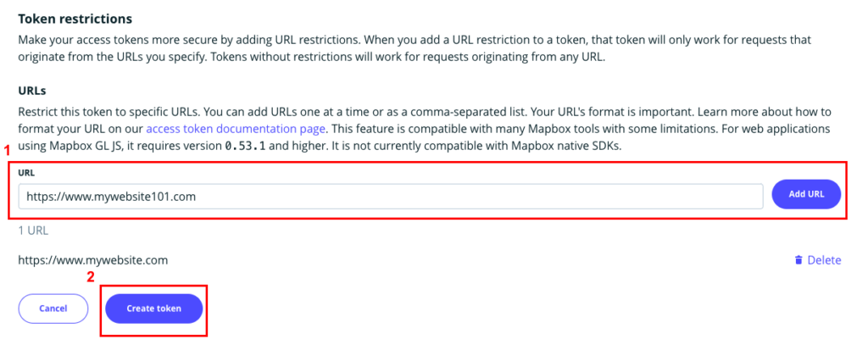The height and width of the screenshot is (356, 868).
Task: Click the small URL label above the input
Action: coord(27,172)
